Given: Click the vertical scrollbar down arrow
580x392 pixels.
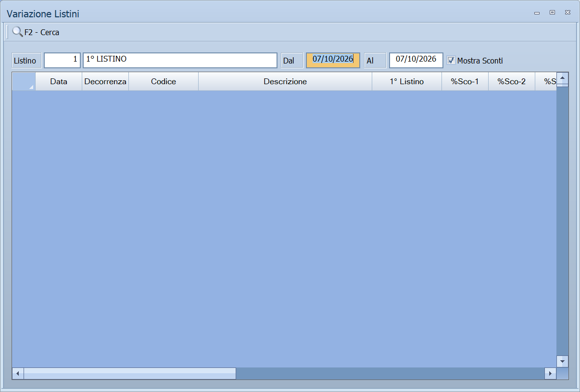Looking at the screenshot, I should 562,361.
